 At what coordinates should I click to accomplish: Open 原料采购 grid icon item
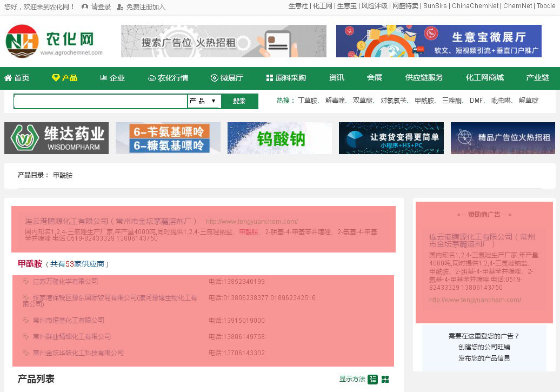coord(270,78)
